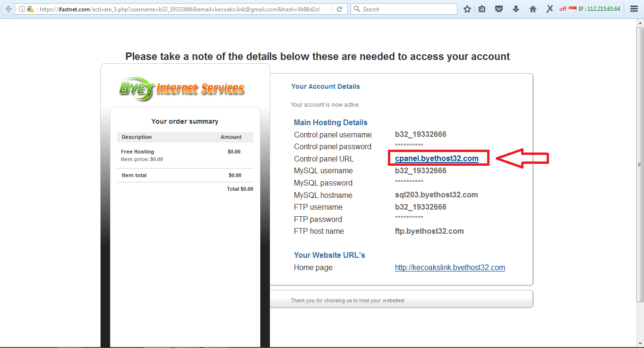Click the site security padlock icon

(29, 8)
